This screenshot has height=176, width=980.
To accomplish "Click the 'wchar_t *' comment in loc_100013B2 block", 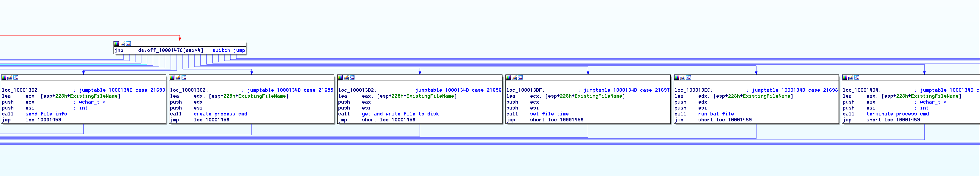I will [92, 102].
